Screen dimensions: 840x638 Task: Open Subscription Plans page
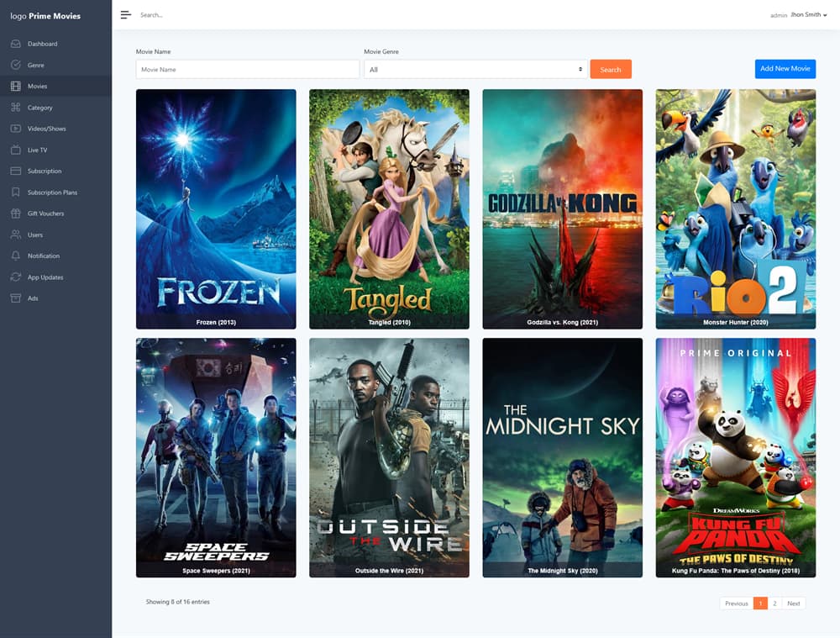[55, 192]
